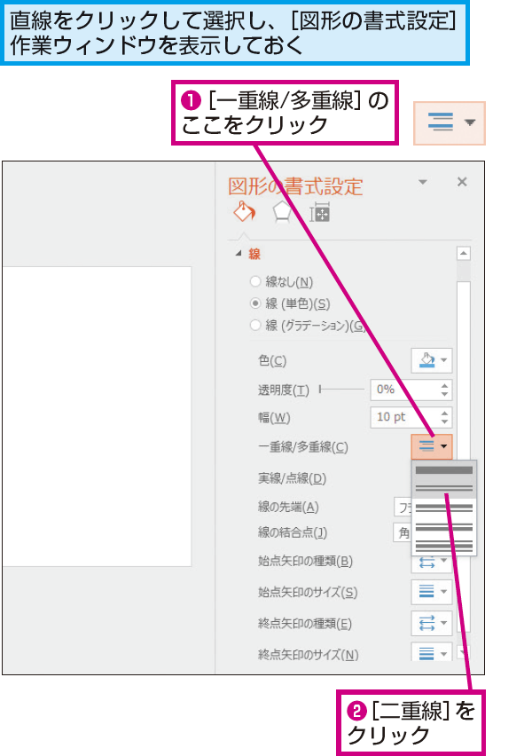This screenshot has width=532, height=756.
Task: Pick the triple line compound style
Action: click(444, 546)
